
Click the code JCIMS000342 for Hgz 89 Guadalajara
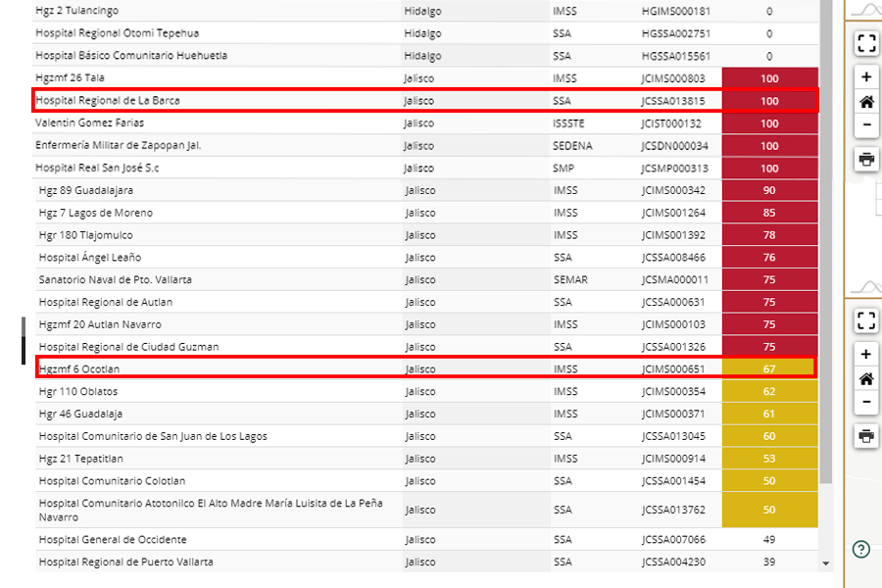(x=673, y=190)
